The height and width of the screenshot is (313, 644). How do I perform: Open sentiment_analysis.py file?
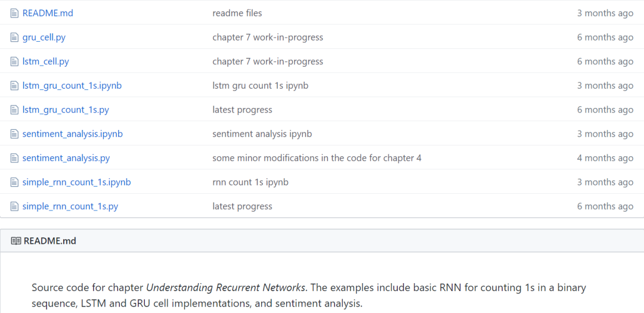pyautogui.click(x=66, y=158)
